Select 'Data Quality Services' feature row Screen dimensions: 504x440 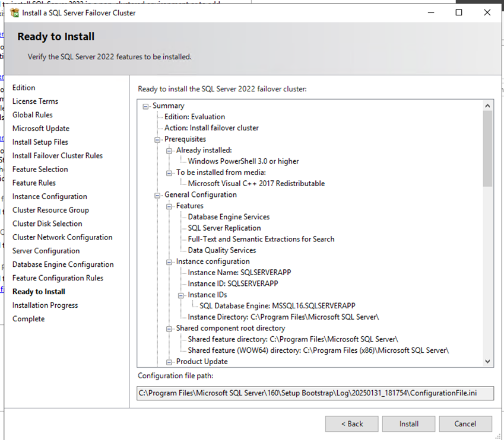coord(222,250)
